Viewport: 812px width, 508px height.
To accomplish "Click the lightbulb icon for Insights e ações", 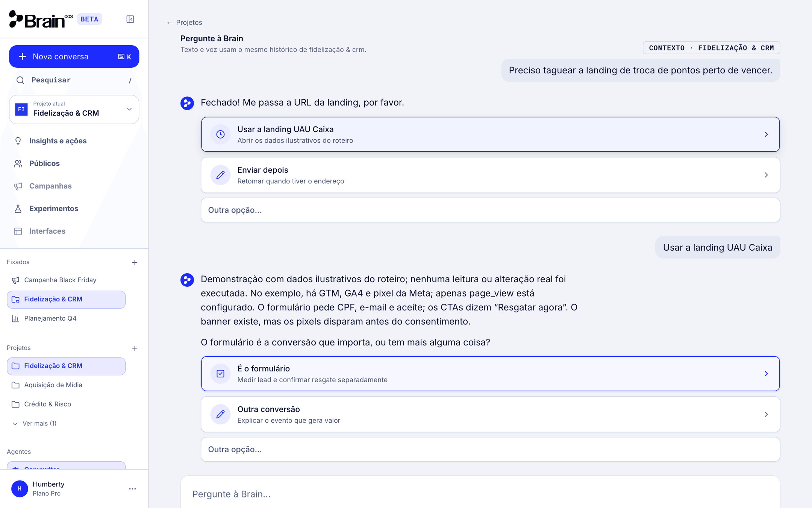I will click(x=18, y=141).
